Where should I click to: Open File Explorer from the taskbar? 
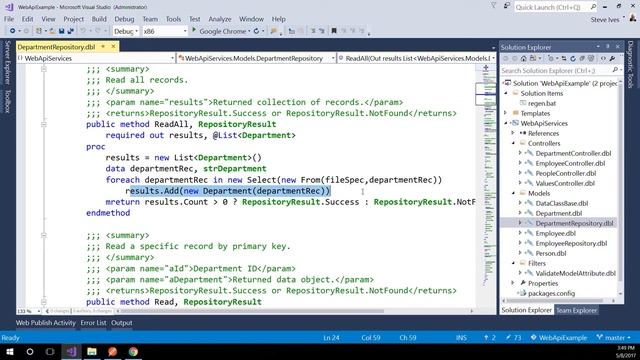pyautogui.click(x=92, y=351)
